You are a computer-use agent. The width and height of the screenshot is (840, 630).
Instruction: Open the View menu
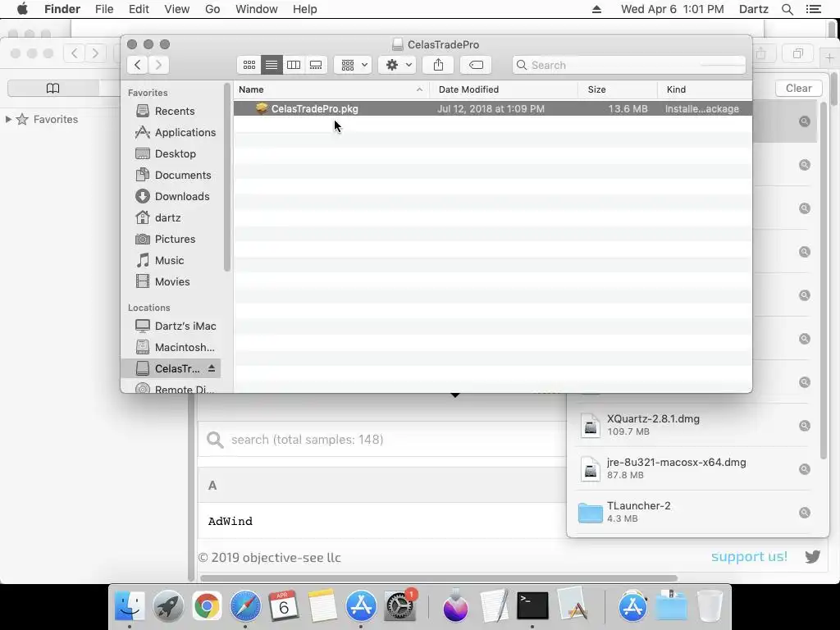coord(177,9)
